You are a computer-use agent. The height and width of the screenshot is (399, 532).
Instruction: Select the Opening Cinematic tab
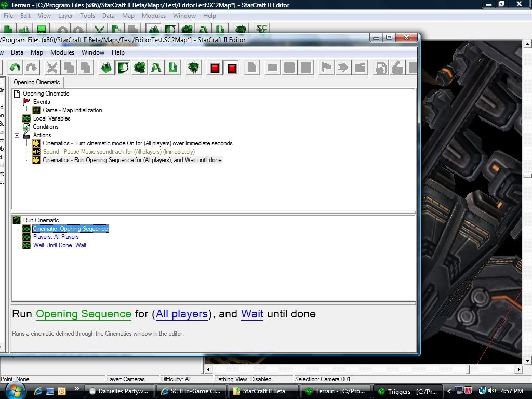pyautogui.click(x=37, y=82)
